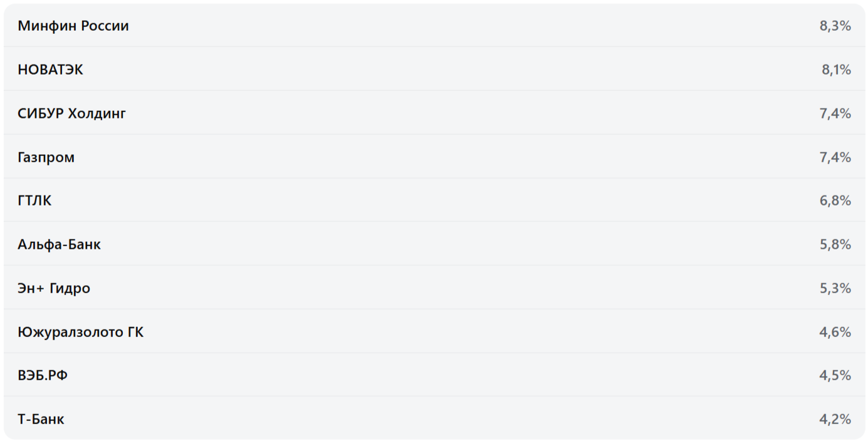Image resolution: width=868 pixels, height=441 pixels.
Task: Select the 5,8% Альфа-Банк percentage
Action: pos(835,244)
